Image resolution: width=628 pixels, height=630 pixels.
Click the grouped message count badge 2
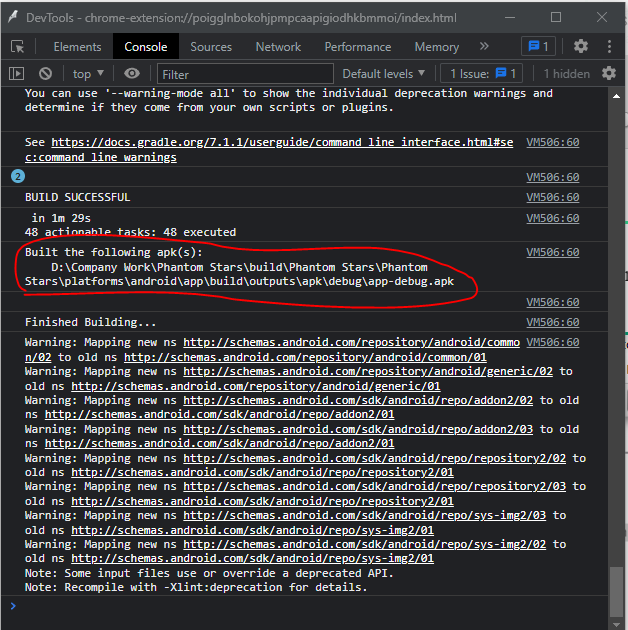pos(18,176)
